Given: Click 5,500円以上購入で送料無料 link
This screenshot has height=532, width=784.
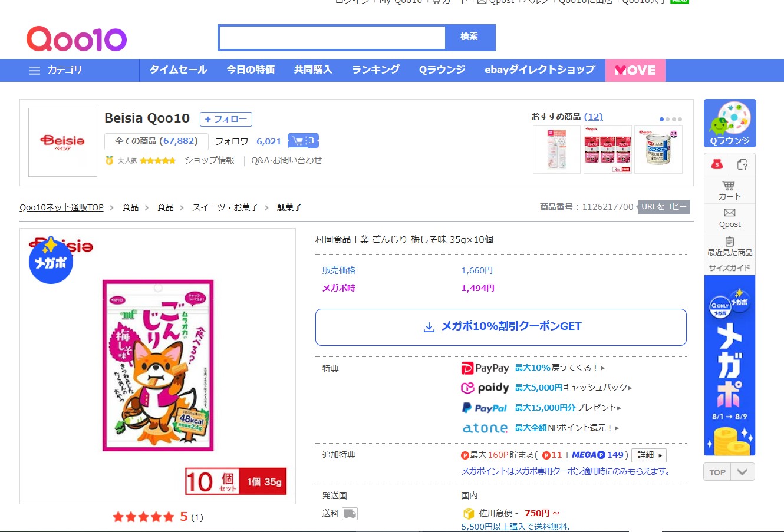Looking at the screenshot, I should pyautogui.click(x=516, y=527).
